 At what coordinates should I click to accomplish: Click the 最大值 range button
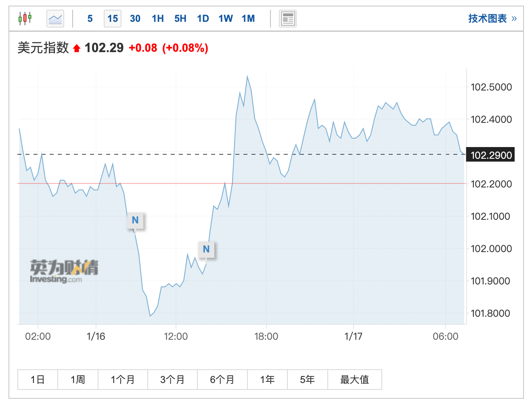[x=354, y=379]
